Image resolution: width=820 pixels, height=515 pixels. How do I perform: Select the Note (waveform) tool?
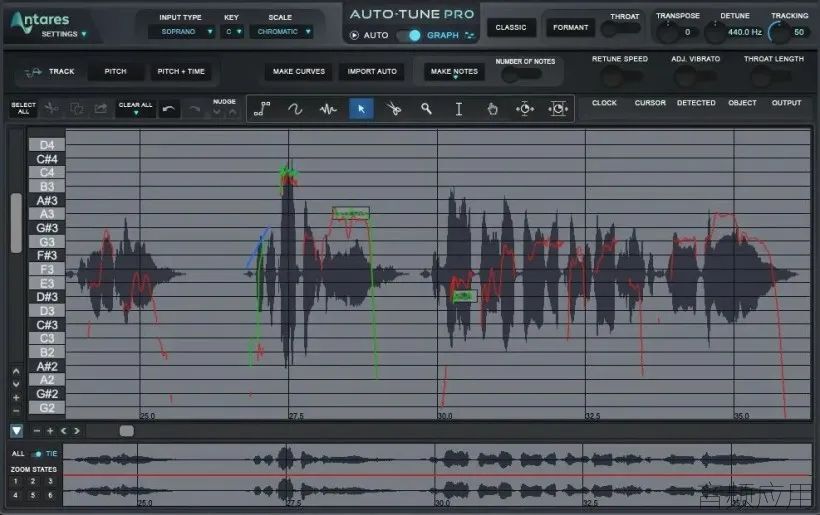coord(328,109)
